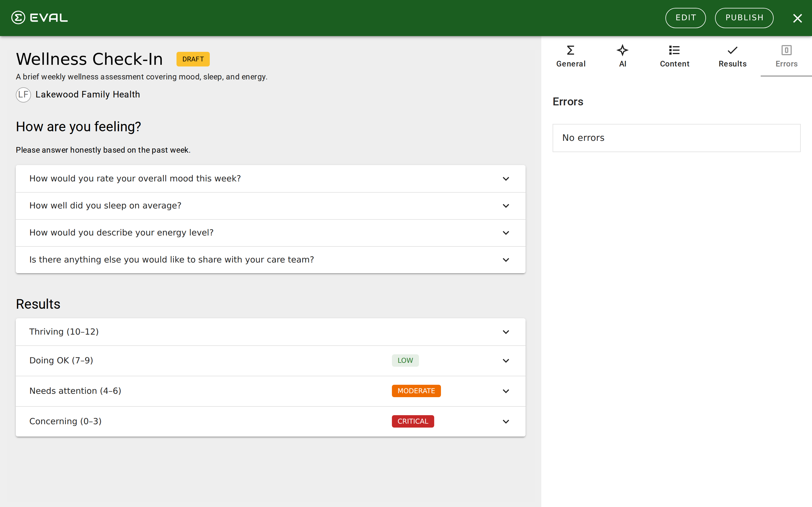Click the EVAL sigma logo icon
Viewport: 812px width, 507px height.
point(18,18)
